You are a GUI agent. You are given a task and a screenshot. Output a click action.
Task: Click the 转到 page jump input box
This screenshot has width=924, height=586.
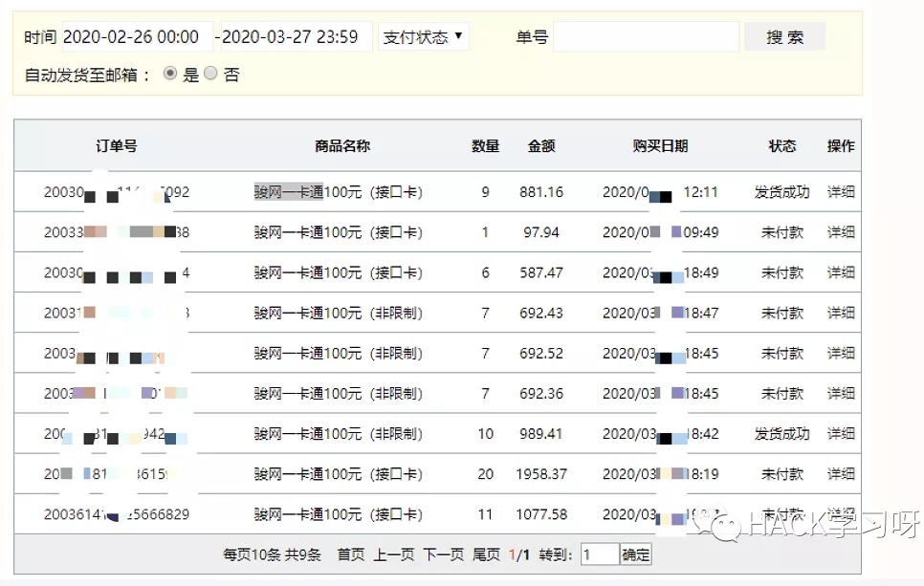[598, 553]
